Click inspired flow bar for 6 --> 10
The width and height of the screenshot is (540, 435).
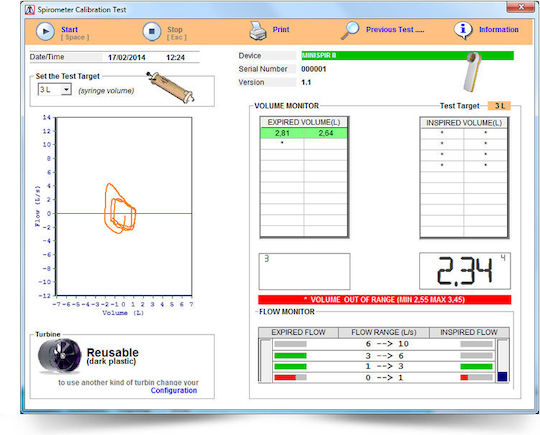pos(476,344)
